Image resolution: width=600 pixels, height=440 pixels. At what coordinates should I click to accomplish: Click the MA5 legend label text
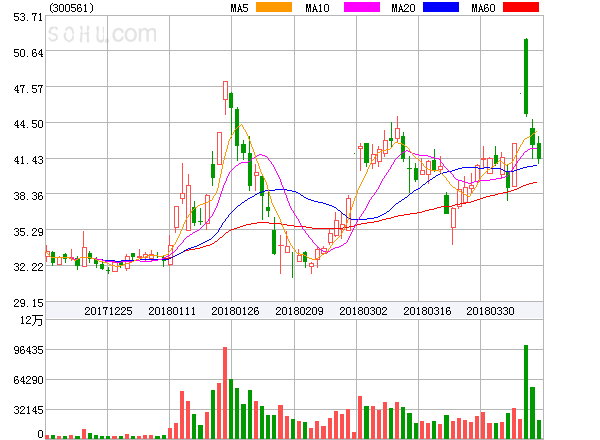pyautogui.click(x=239, y=8)
